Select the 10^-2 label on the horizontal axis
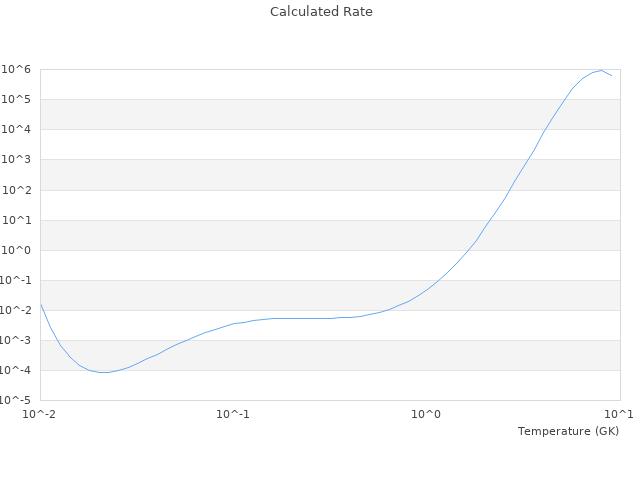640x480 pixels. (x=40, y=414)
